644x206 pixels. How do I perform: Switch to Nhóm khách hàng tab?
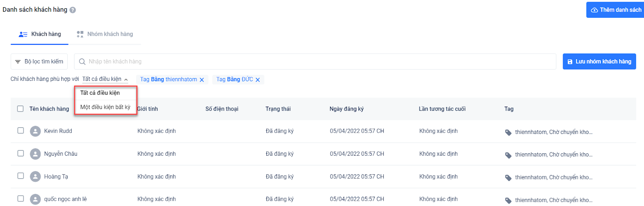[105, 34]
